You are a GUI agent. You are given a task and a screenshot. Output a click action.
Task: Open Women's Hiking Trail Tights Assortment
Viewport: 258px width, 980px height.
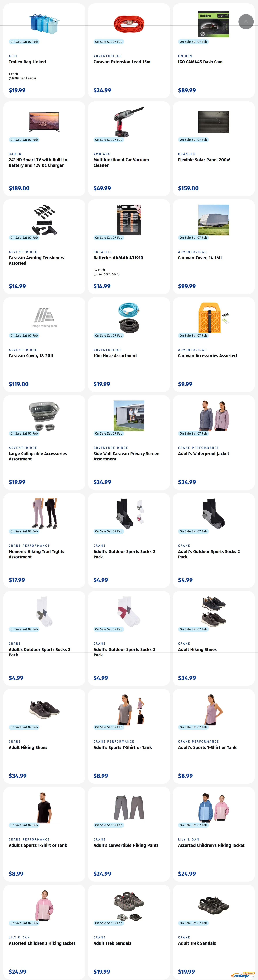[37, 554]
